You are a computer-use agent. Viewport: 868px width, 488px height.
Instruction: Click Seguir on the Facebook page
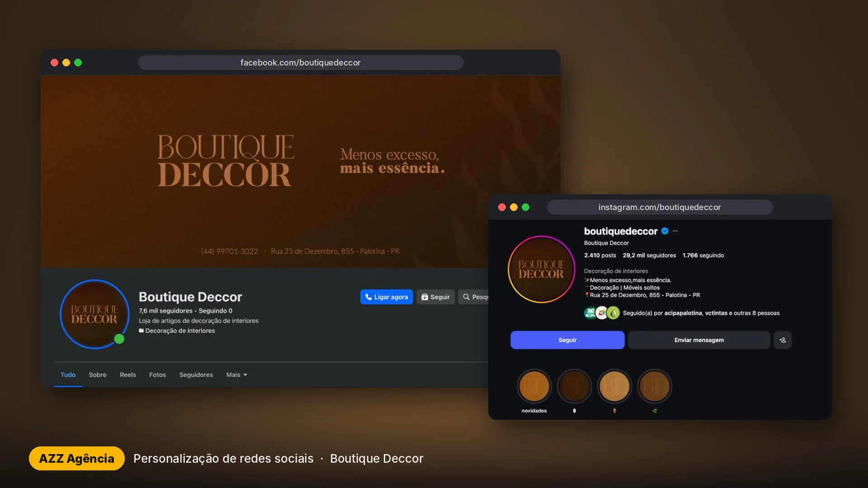pos(435,297)
